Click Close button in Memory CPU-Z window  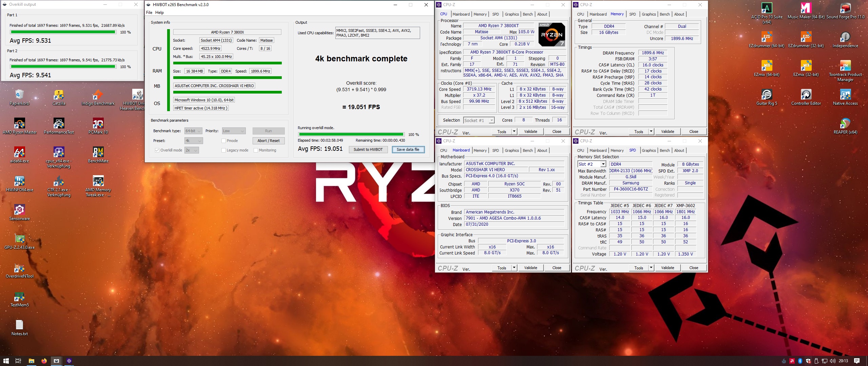[x=693, y=131]
